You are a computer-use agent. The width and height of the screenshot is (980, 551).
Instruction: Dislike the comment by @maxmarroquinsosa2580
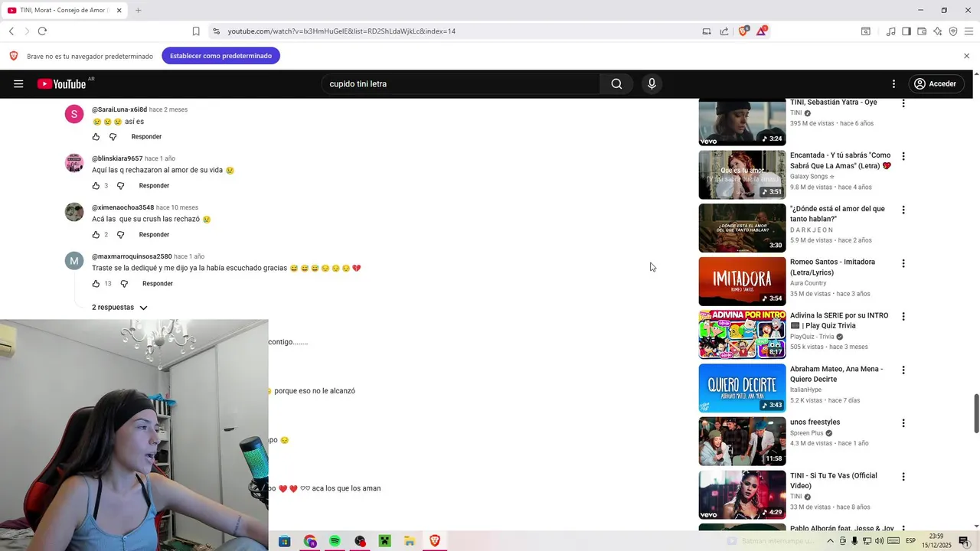124,284
